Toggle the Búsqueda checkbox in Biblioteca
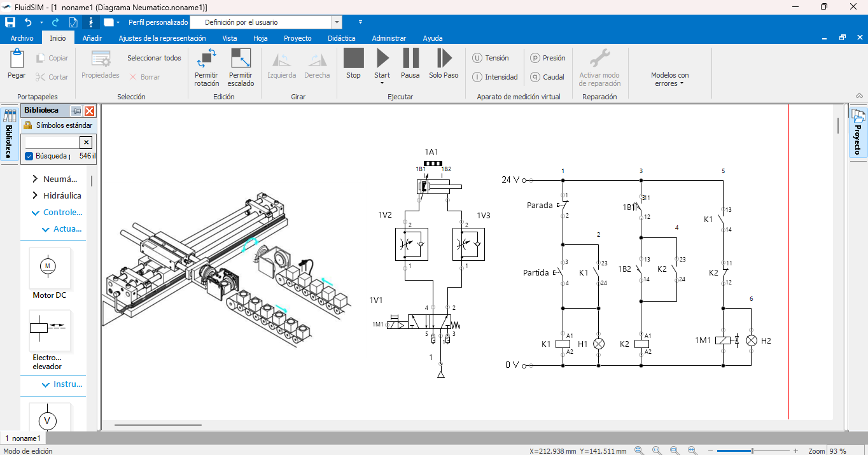The height and width of the screenshot is (455, 868). point(29,156)
